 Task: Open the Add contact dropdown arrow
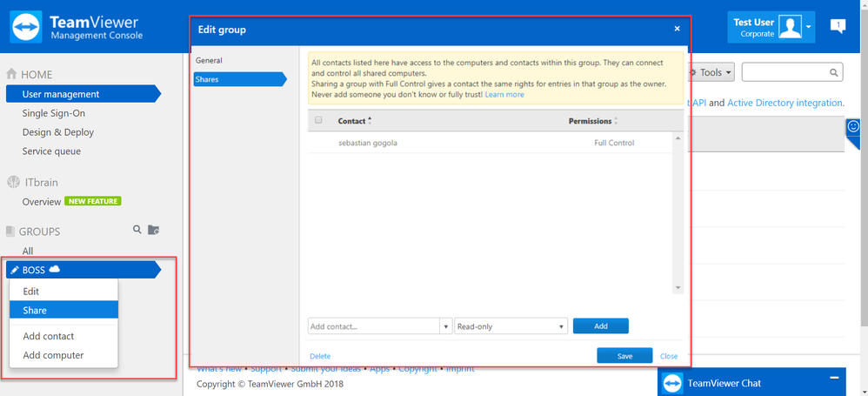pyautogui.click(x=447, y=326)
